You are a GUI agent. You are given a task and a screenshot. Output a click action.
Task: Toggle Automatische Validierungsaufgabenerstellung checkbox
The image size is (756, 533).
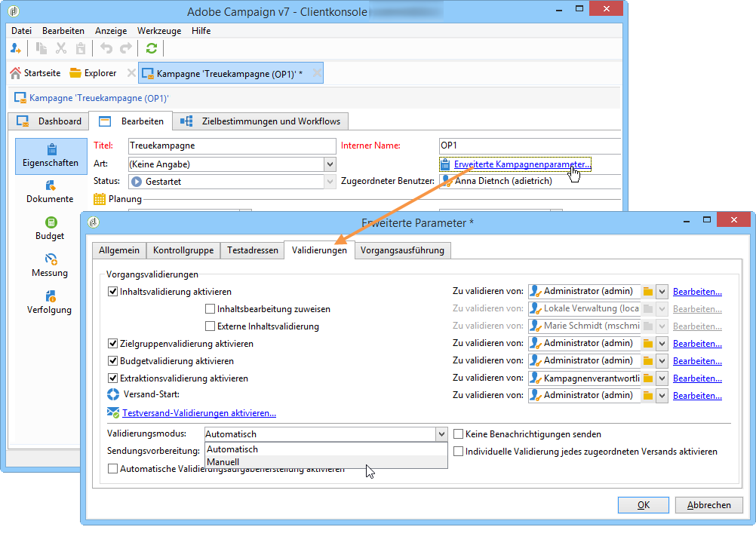[x=113, y=469]
